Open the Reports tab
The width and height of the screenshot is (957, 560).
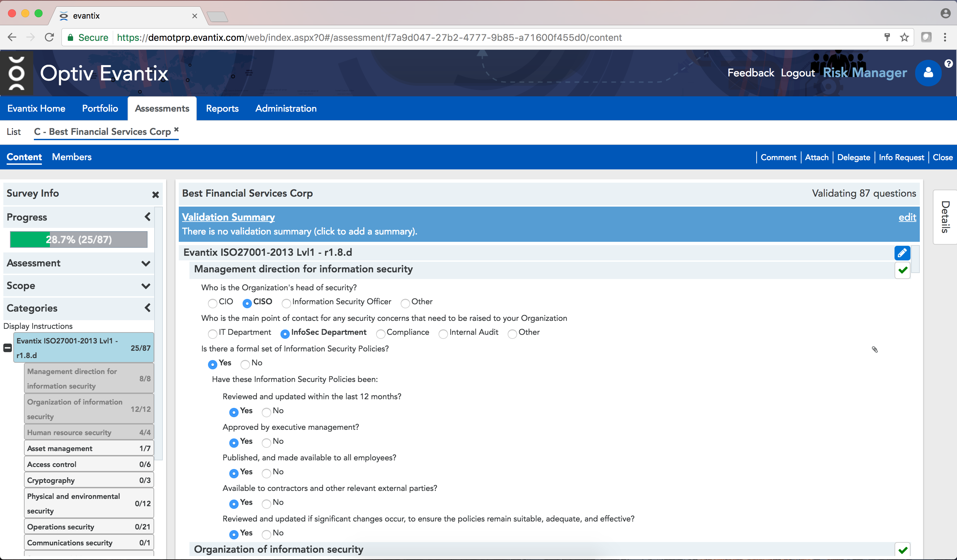tap(222, 109)
